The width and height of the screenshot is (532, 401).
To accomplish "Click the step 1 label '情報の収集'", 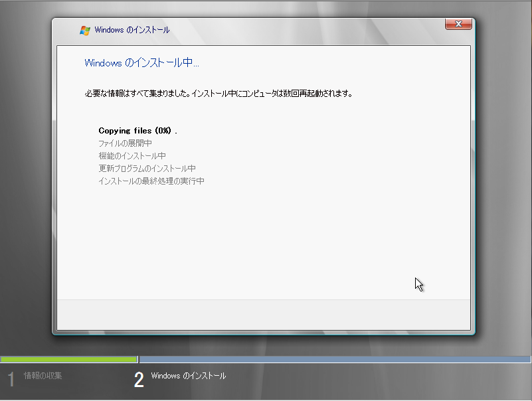I will [43, 376].
